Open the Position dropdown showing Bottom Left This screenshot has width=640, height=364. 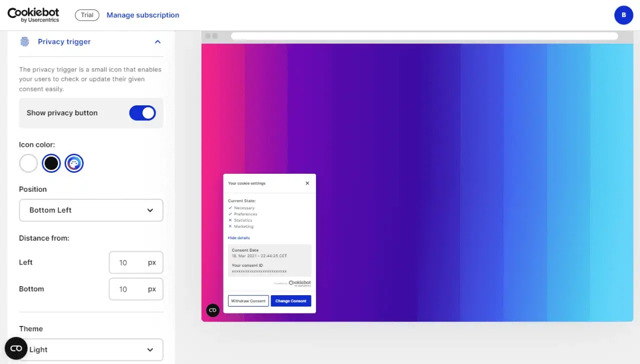(91, 210)
